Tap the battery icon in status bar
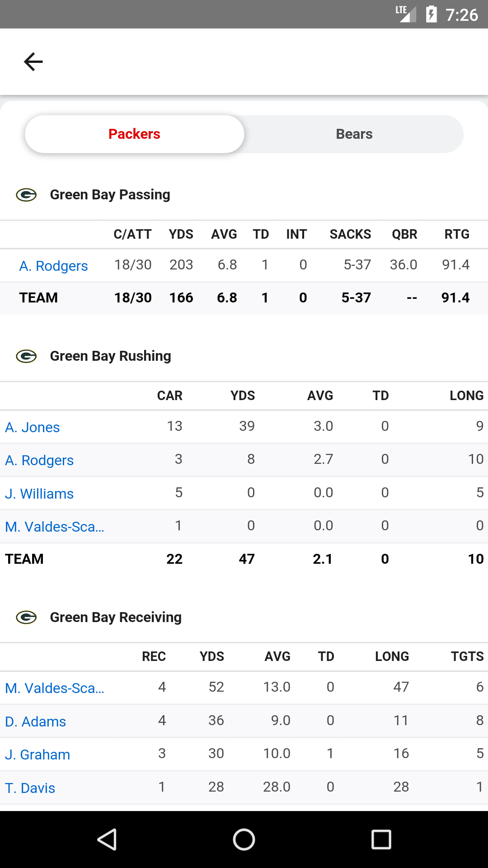Screen dimensions: 488x868 tap(432, 14)
